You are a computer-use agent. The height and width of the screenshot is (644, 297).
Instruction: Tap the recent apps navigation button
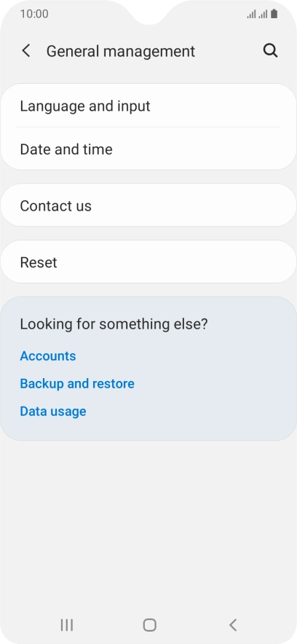(66, 625)
